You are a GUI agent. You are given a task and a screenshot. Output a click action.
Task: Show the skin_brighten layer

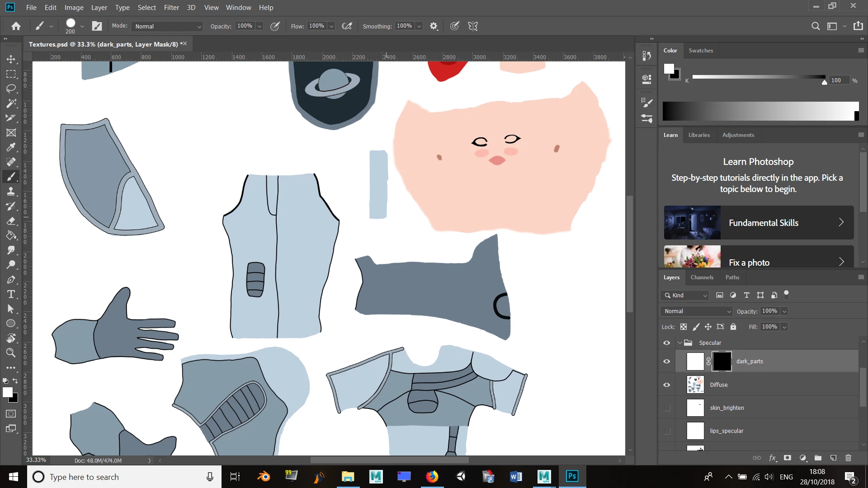click(x=666, y=408)
